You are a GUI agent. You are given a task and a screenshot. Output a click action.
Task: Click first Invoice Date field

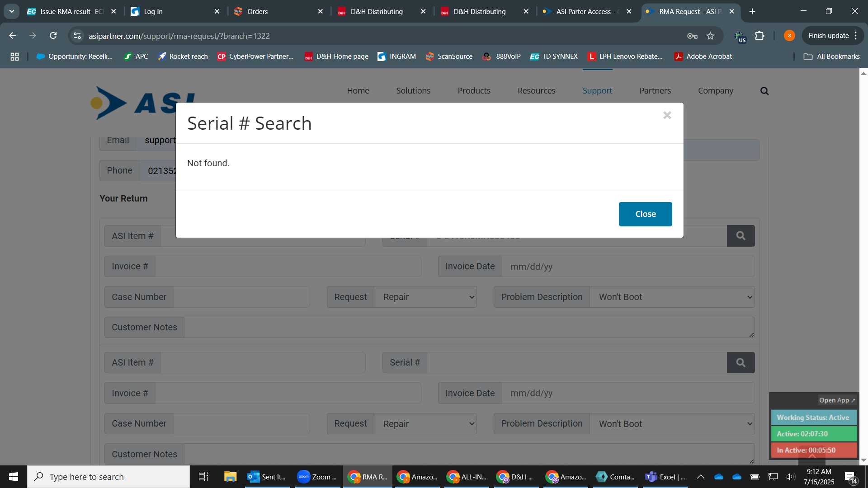tap(628, 267)
